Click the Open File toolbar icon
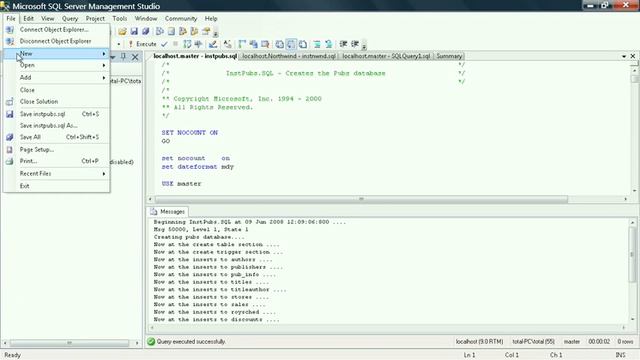 pos(122,31)
